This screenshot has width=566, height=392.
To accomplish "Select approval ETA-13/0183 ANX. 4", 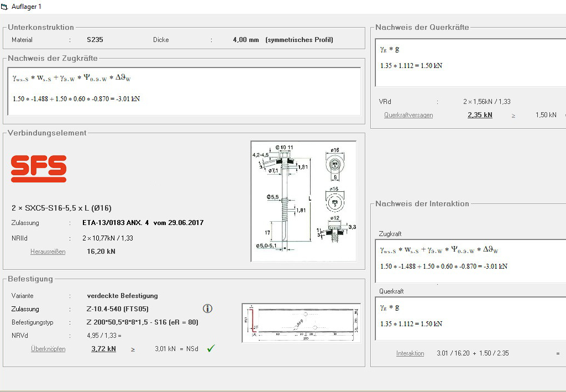I will tap(116, 223).
